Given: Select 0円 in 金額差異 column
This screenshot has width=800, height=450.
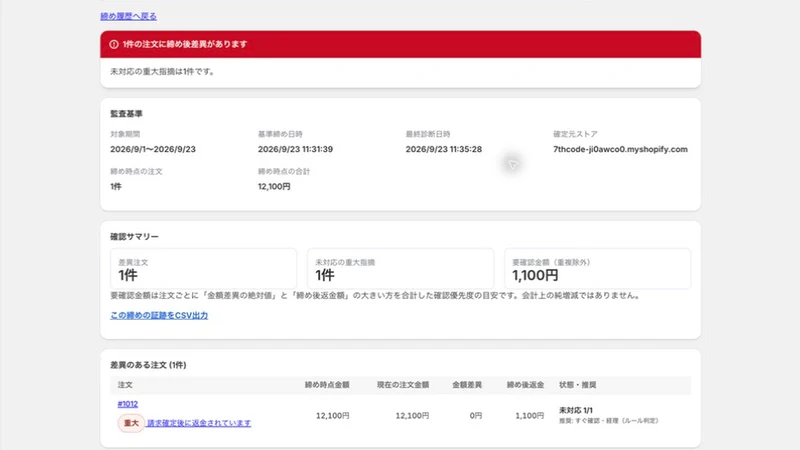Looking at the screenshot, I should (476, 416).
